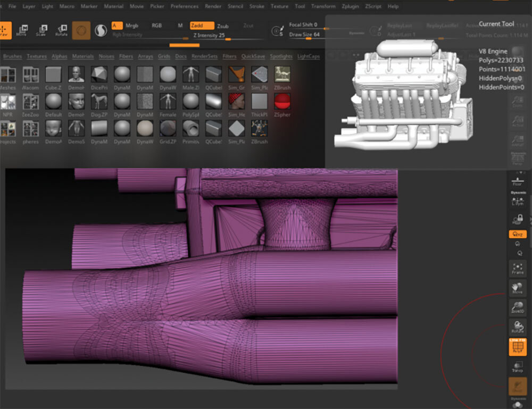Open the Help menu

pos(393,6)
